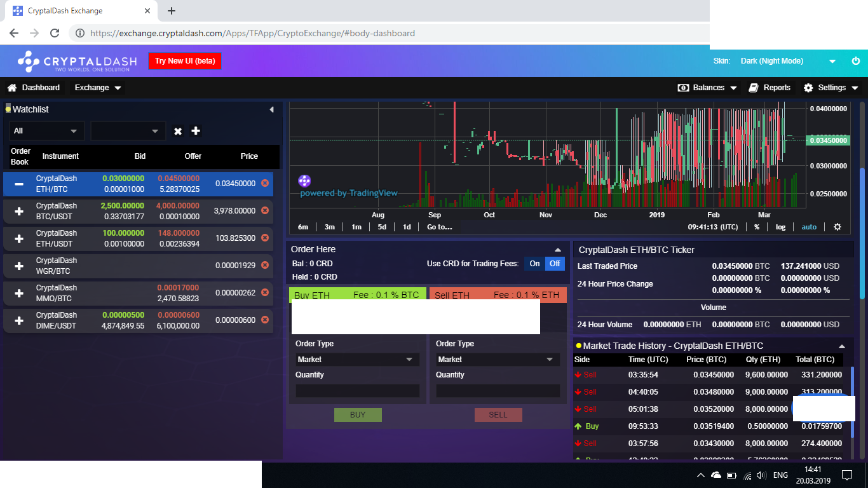Click the Buy Quantity input field

tap(357, 391)
